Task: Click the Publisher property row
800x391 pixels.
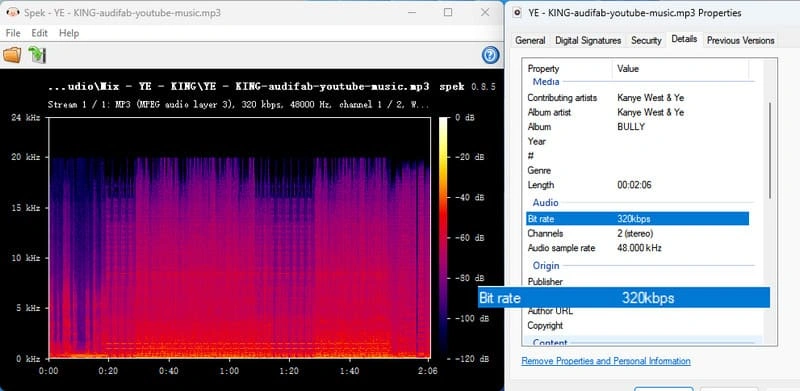Action: (x=637, y=282)
